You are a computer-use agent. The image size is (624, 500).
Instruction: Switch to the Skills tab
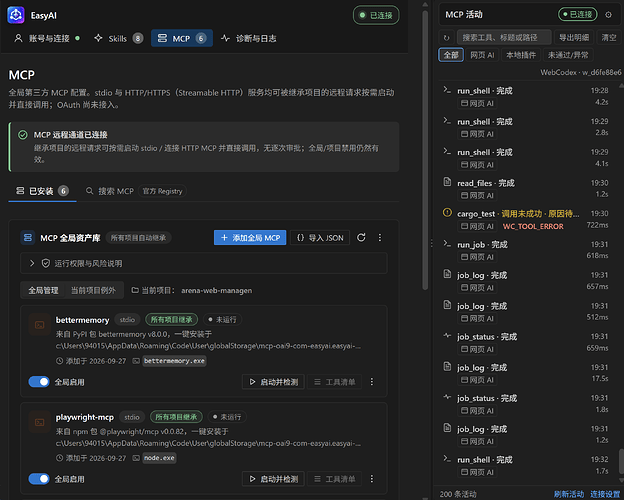coord(119,39)
